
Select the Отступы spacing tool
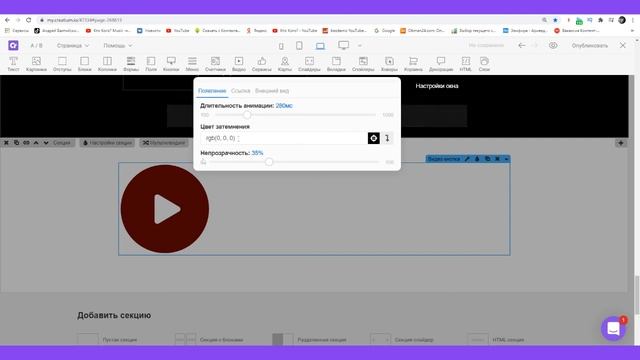click(x=62, y=64)
